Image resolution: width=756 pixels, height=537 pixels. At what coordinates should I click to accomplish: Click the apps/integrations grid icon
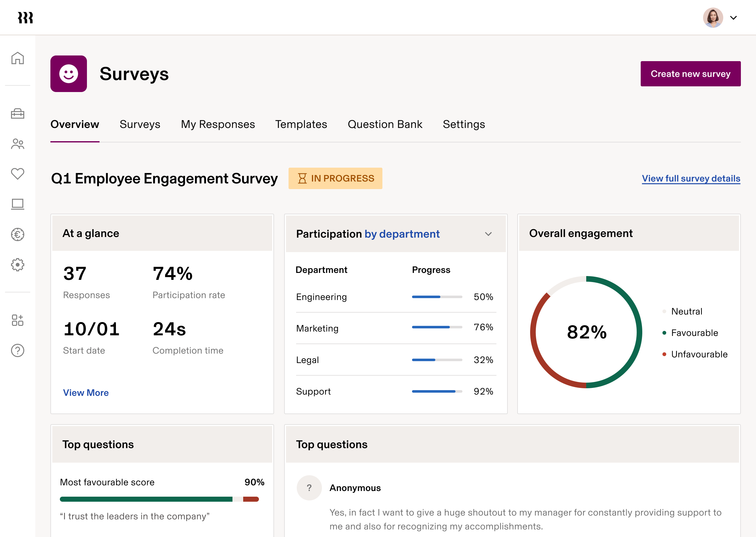point(18,320)
